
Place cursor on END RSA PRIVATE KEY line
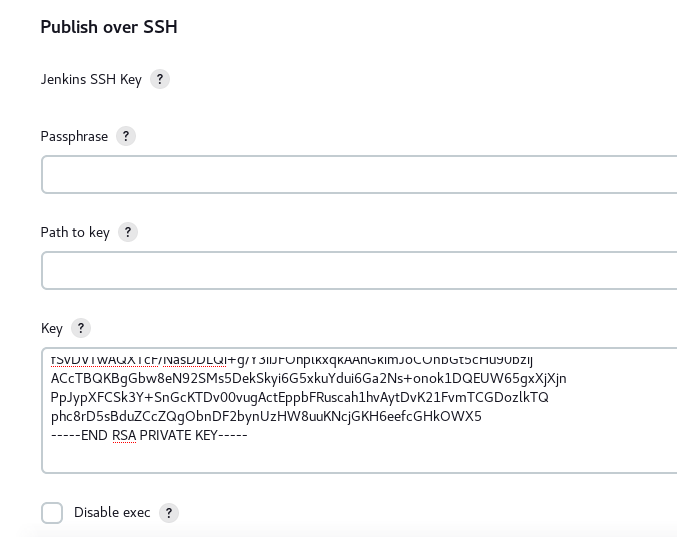click(149, 435)
